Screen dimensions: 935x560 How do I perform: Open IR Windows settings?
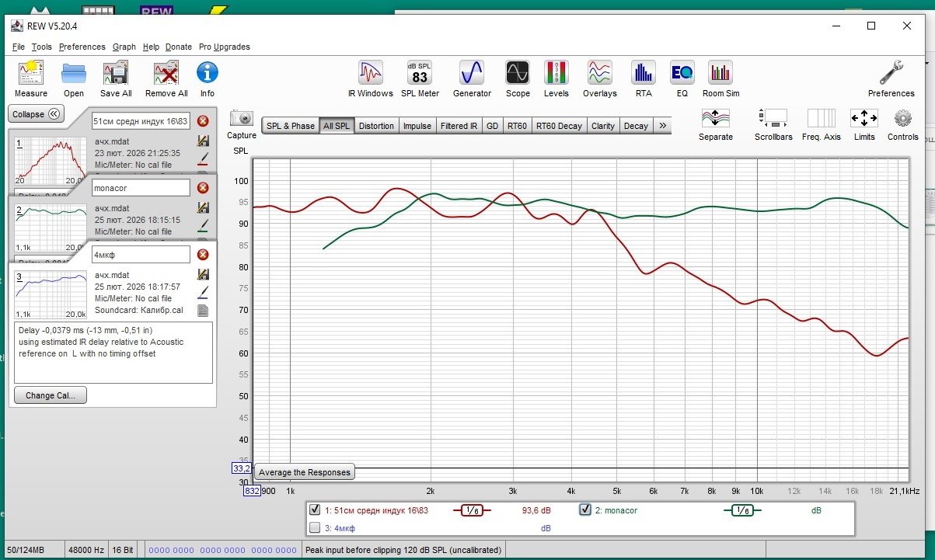click(x=371, y=79)
